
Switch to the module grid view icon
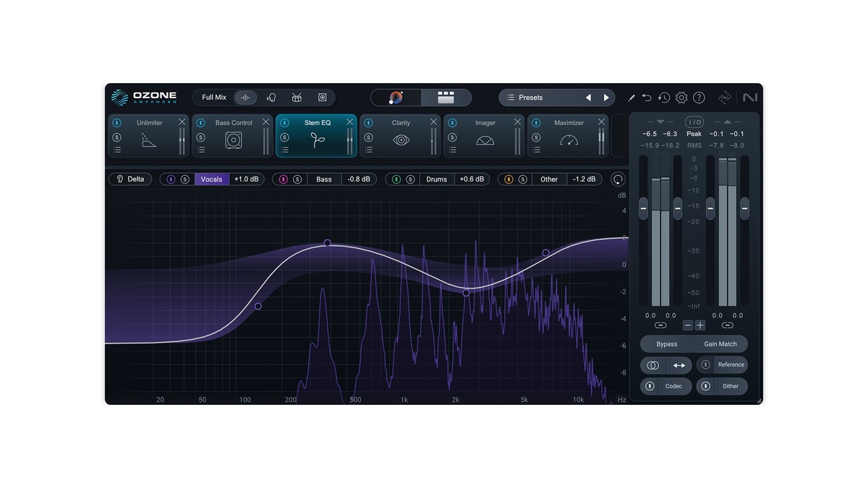[x=446, y=98]
